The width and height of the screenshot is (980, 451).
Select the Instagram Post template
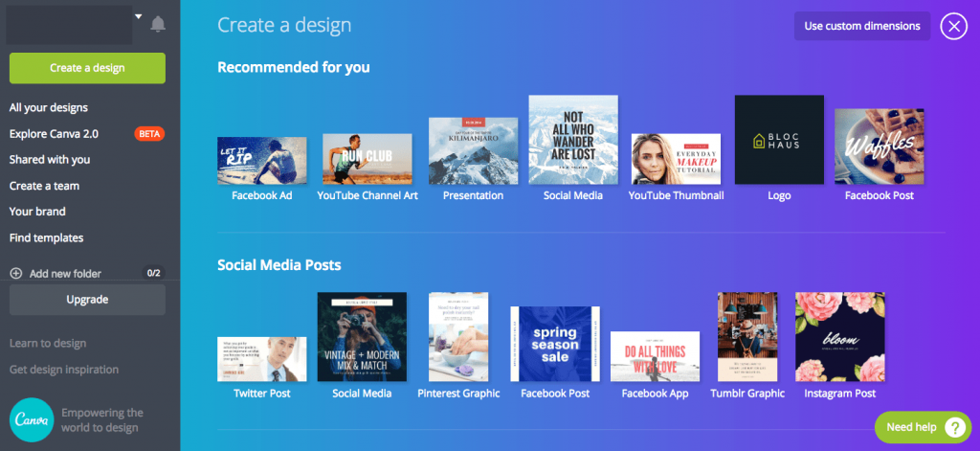pos(839,336)
